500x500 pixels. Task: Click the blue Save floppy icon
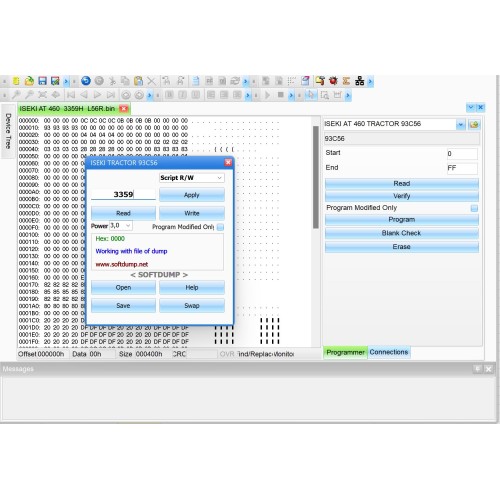pyautogui.click(x=42, y=81)
